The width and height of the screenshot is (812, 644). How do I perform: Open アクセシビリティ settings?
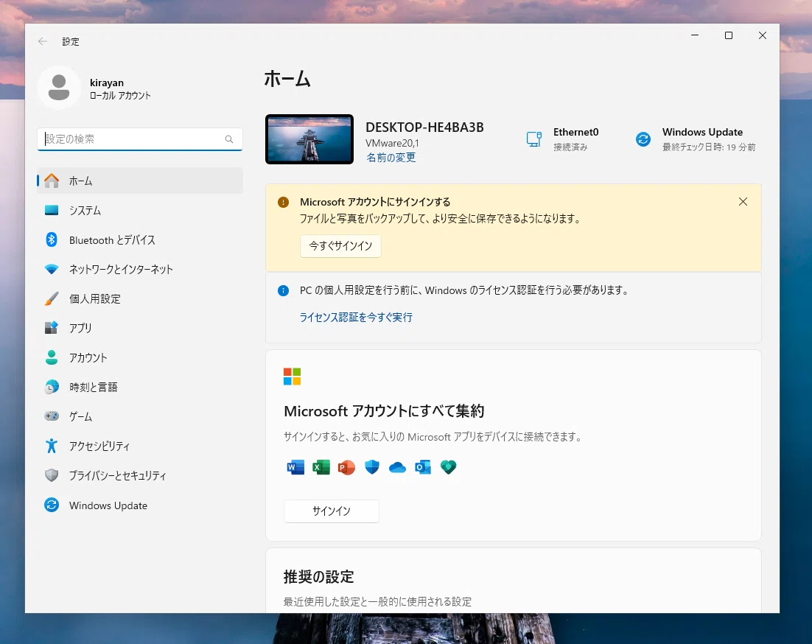(x=140, y=446)
